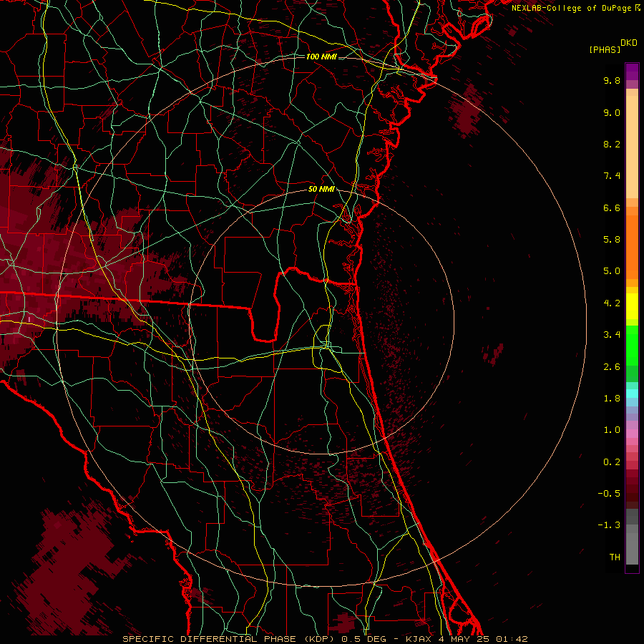Click the -1.3 scale value
The height and width of the screenshot is (644, 644).
pos(609,525)
